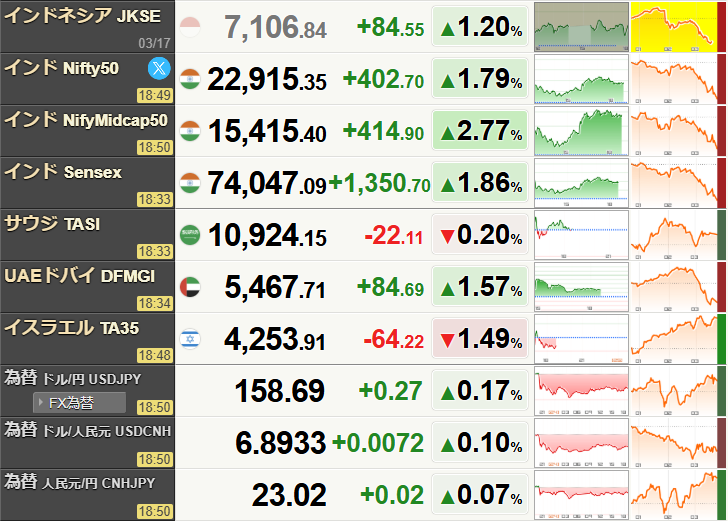
Task: View USDCNH orange trend chart
Action: click(x=674, y=443)
